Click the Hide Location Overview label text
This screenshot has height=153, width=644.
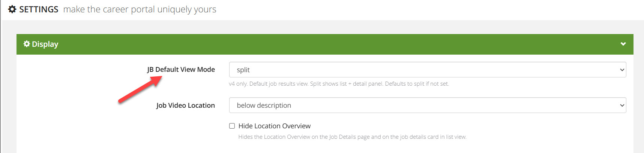click(274, 126)
